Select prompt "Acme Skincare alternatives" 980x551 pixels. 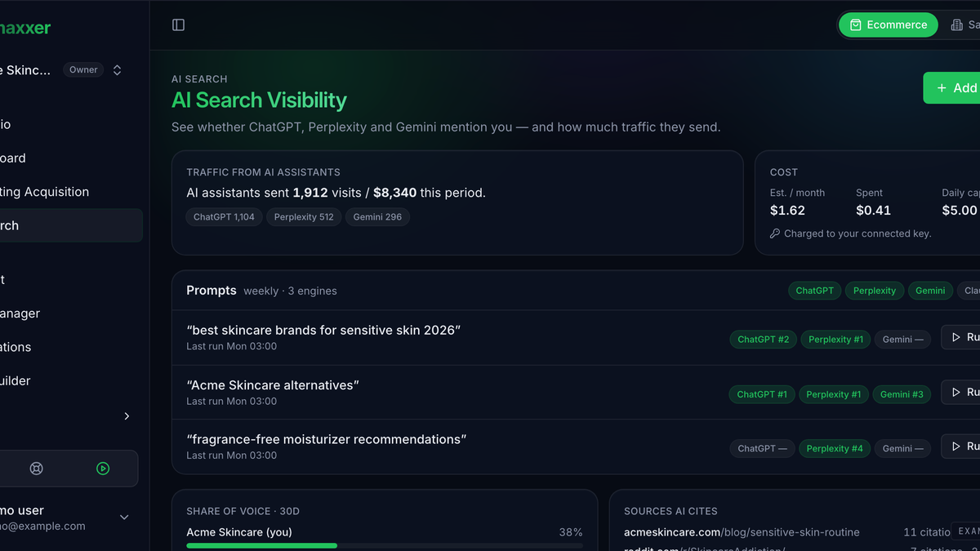coord(273,385)
